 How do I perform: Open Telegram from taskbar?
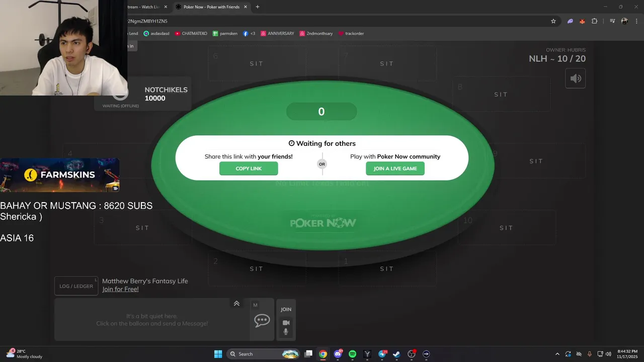pyautogui.click(x=382, y=354)
